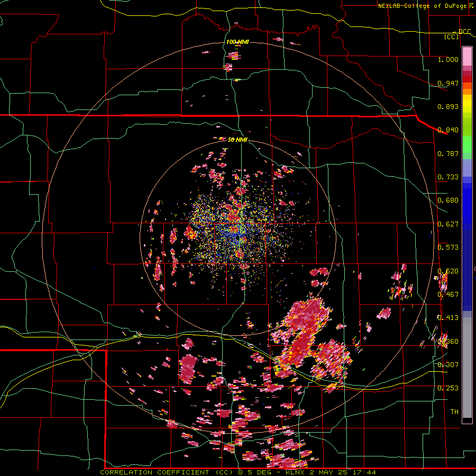Viewport: 476px width, 476px height.
Task: Click the 0.307 scale value
Action: pos(448,364)
